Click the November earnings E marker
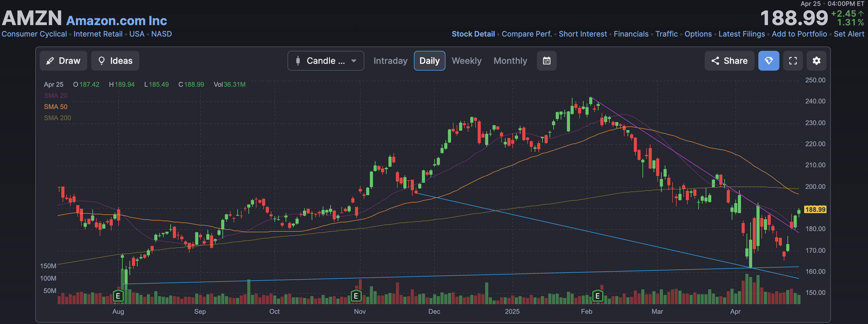 [356, 296]
